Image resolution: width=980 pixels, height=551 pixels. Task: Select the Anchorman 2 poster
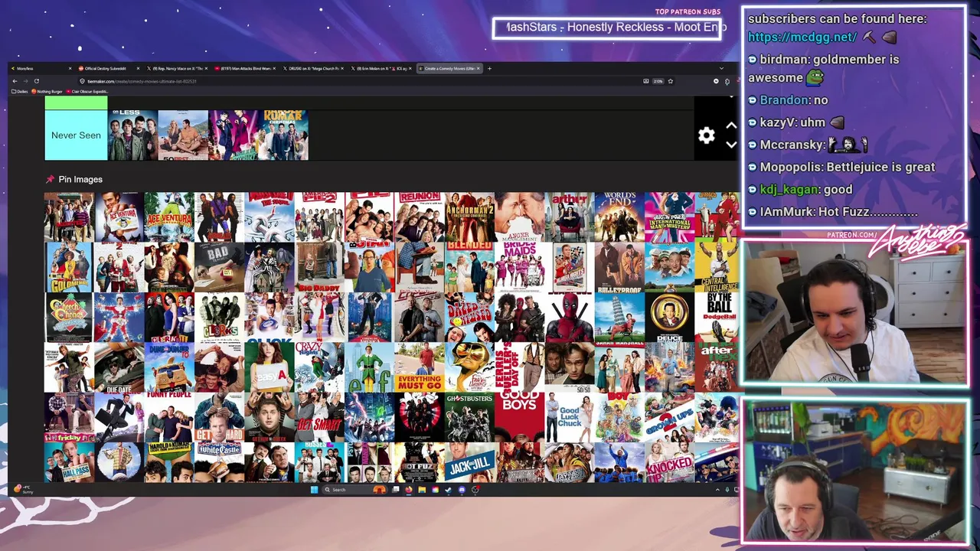[x=469, y=217]
